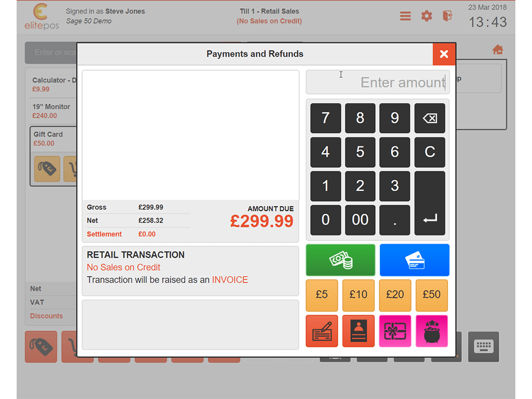Open the hamburger menu

point(405,16)
